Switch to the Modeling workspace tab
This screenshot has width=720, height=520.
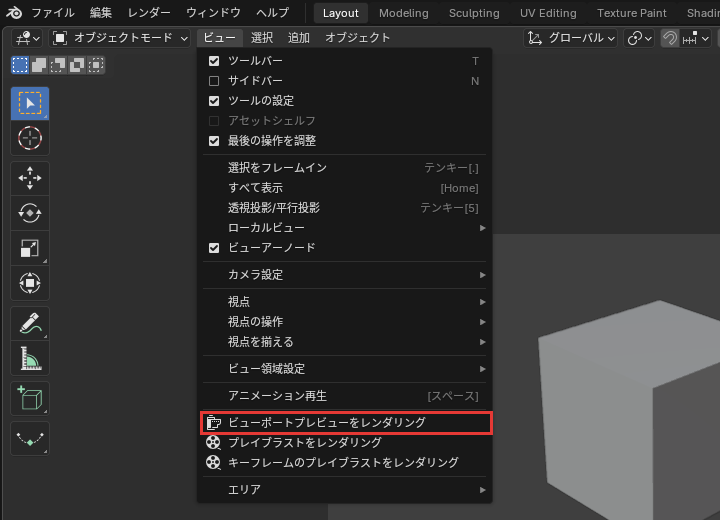click(x=404, y=13)
